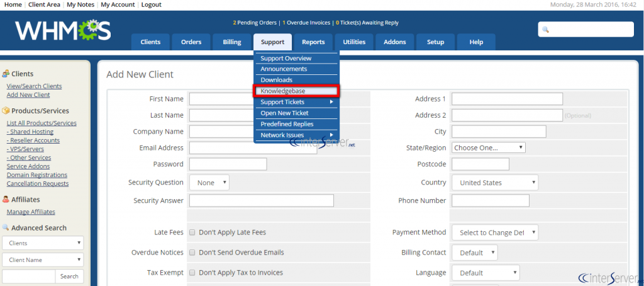Click Ticket(s) Awaiting Reply link

click(x=367, y=23)
